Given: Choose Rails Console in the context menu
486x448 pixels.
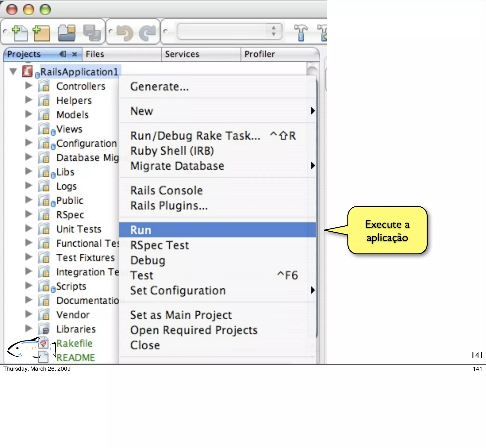Looking at the screenshot, I should [166, 191].
